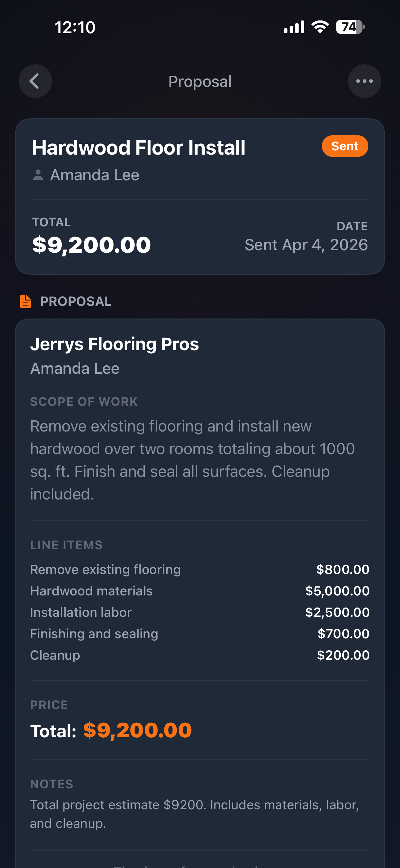Tap the orange Sent status badge
400x868 pixels.
point(344,146)
